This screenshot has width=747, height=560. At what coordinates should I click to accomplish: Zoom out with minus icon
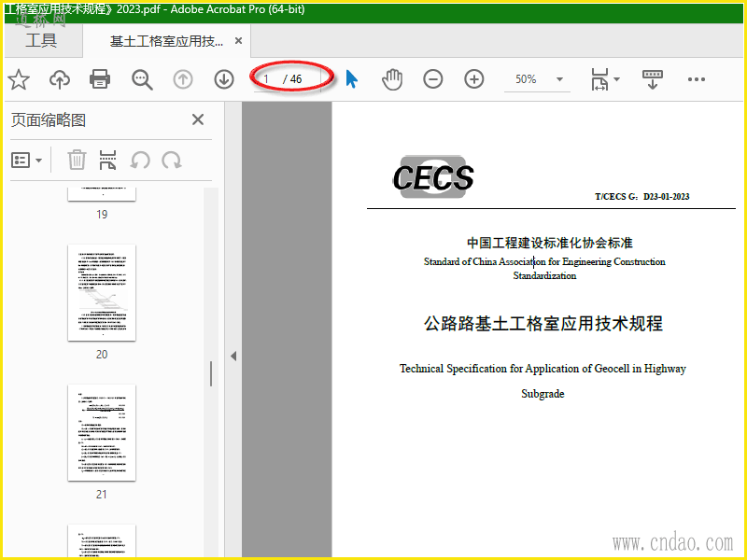coord(433,79)
